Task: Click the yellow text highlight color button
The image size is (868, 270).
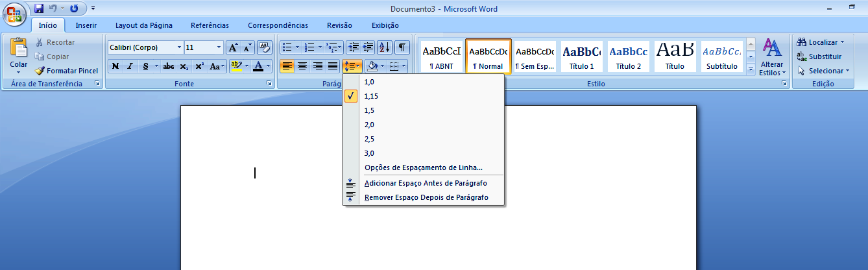Action: point(236,66)
